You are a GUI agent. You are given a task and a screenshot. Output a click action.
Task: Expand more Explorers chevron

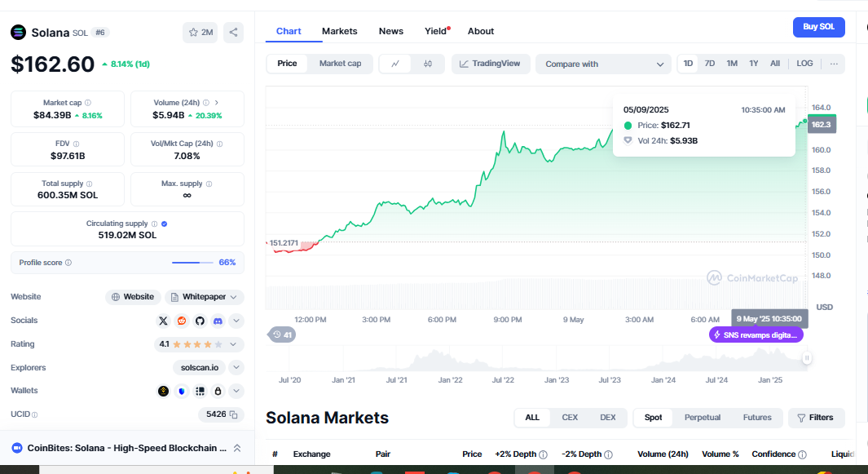pos(236,368)
